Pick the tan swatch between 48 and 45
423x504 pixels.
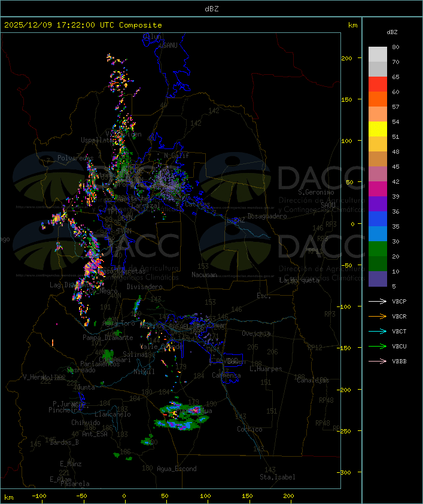[x=378, y=159]
